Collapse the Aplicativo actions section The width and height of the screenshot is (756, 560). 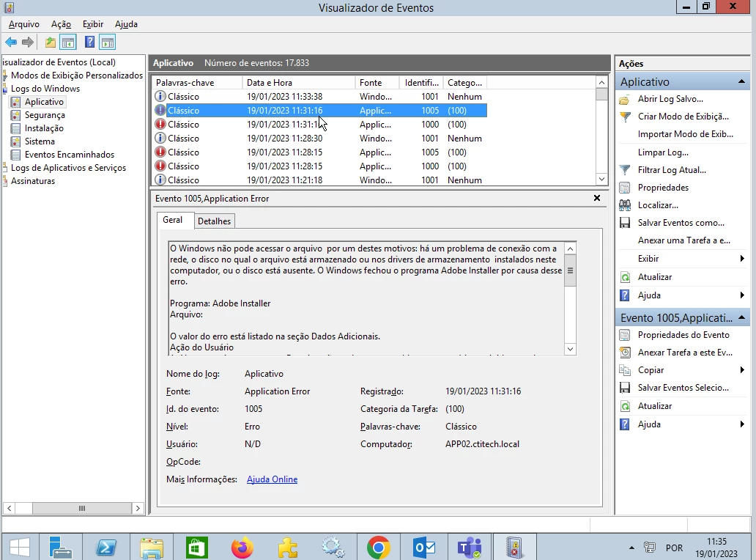coord(741,81)
